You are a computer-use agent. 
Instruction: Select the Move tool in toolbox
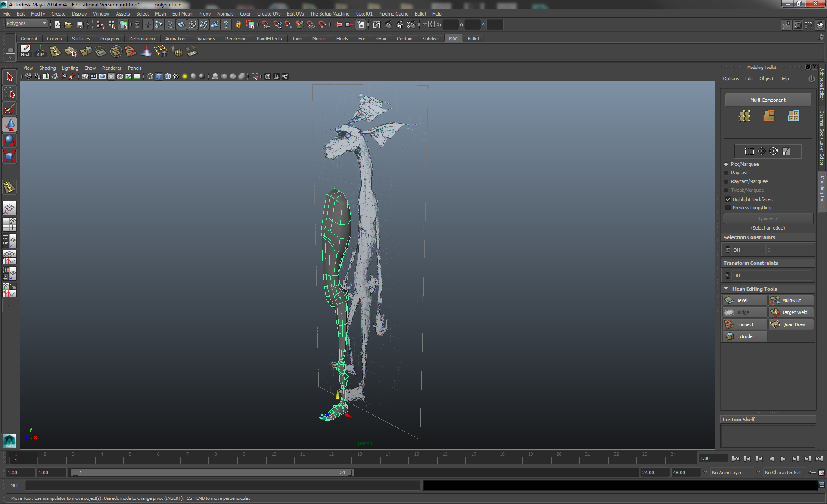[9, 124]
